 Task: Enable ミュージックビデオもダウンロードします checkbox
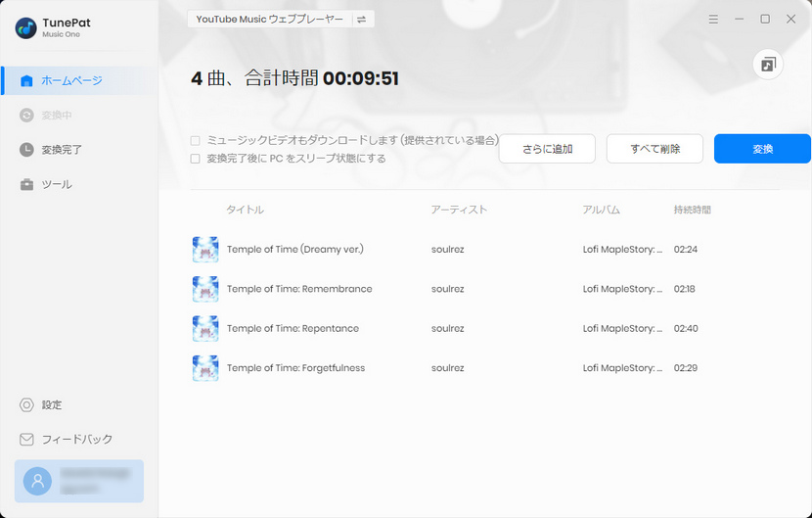tap(196, 141)
